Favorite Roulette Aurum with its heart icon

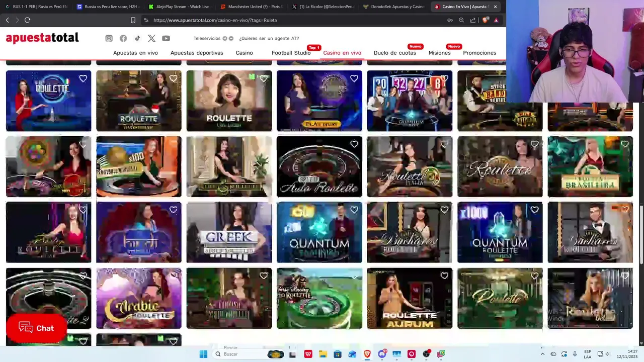tap(444, 276)
